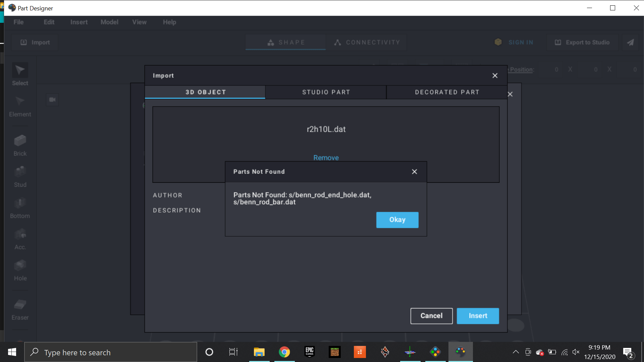Choose the Stud tool icon

point(20,172)
